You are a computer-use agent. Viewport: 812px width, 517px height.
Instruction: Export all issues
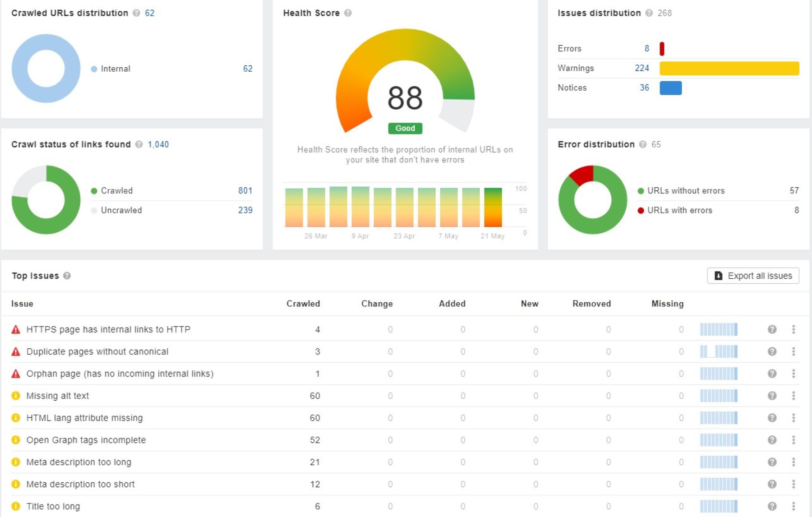click(x=753, y=276)
